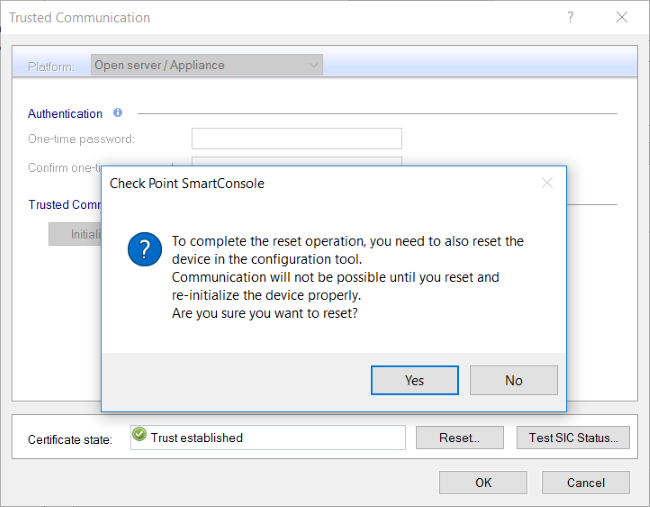
Task: Cancel the Trusted Communication window
Action: (586, 483)
